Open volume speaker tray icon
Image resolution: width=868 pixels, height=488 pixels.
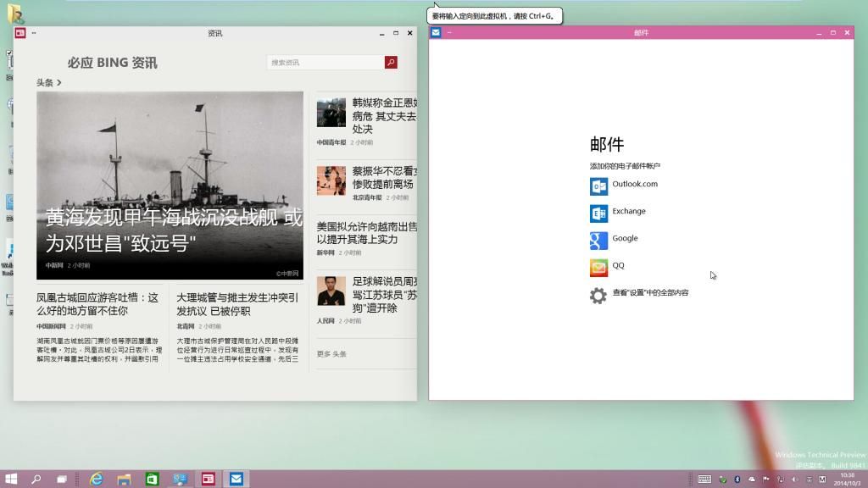[x=795, y=480]
